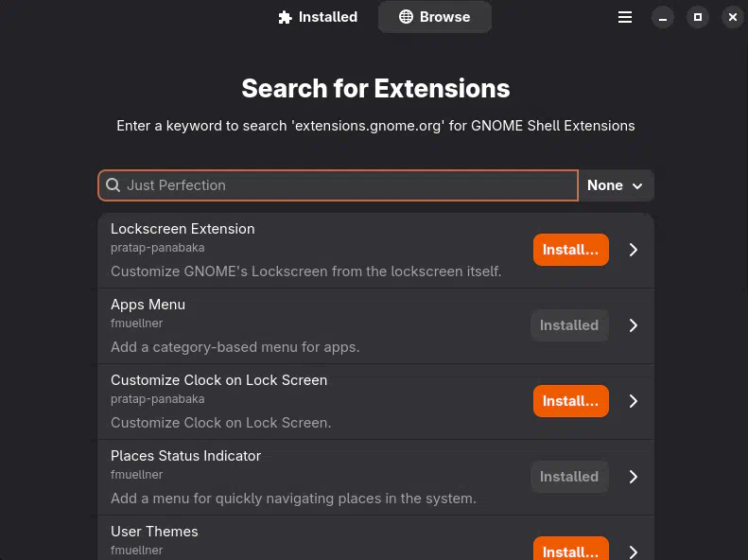Open the None sort dropdown
The width and height of the screenshot is (748, 560).
pos(616,185)
